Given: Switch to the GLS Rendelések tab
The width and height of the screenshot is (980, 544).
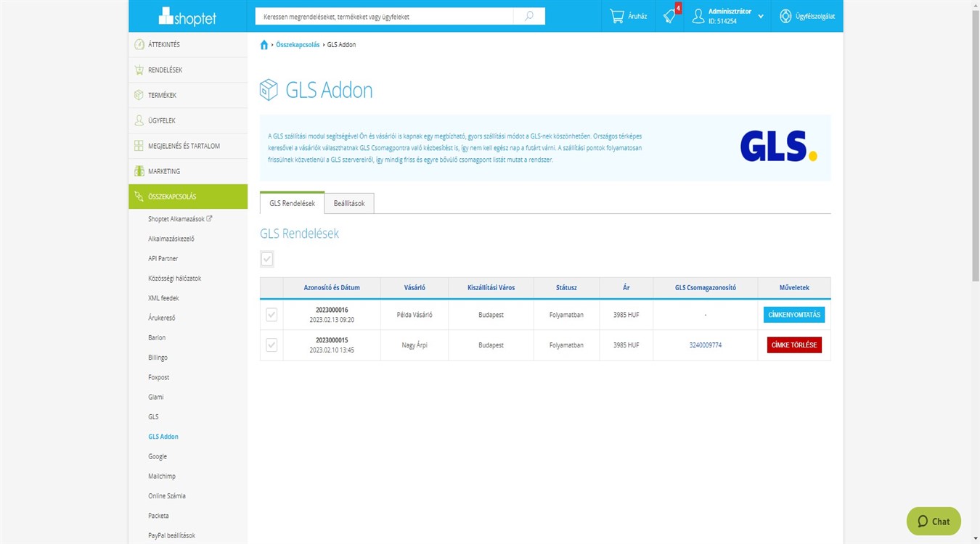Looking at the screenshot, I should pos(292,203).
